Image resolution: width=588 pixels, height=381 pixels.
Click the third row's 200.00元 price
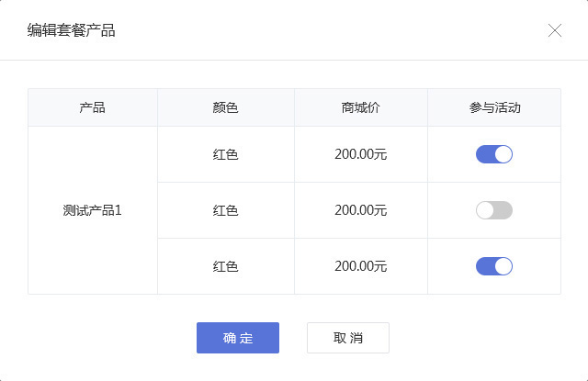[360, 266]
